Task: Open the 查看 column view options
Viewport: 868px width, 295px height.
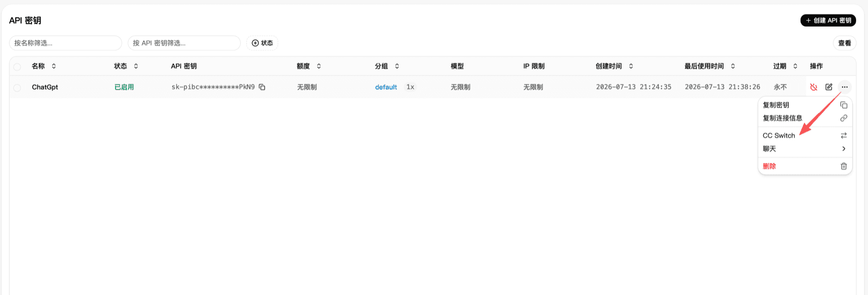Action: (x=844, y=43)
